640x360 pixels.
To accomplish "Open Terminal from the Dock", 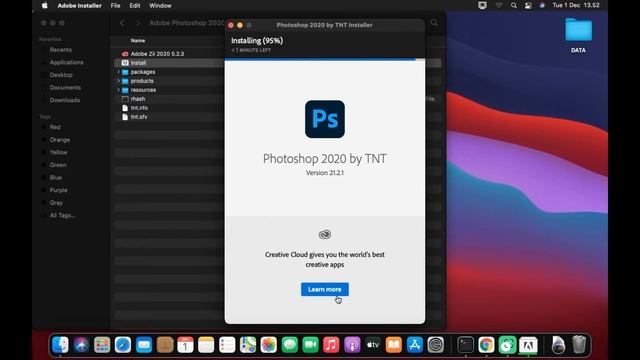I will (465, 345).
